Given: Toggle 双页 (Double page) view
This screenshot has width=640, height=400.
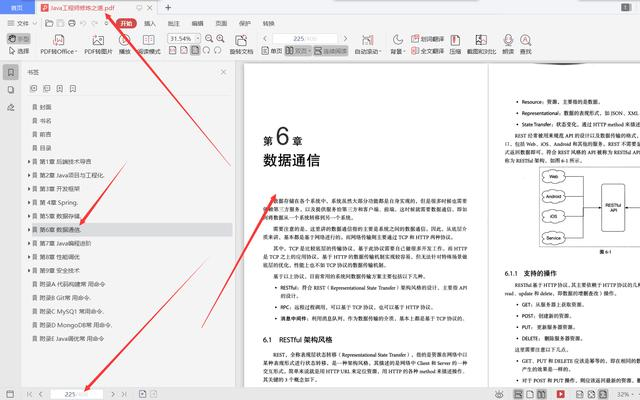Looking at the screenshot, I should pos(298,51).
